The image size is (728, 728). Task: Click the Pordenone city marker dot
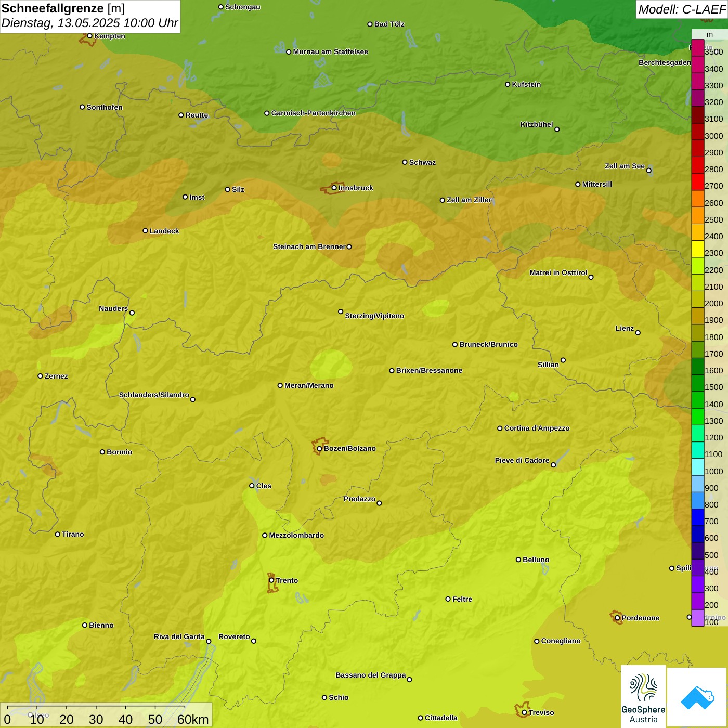(617, 618)
